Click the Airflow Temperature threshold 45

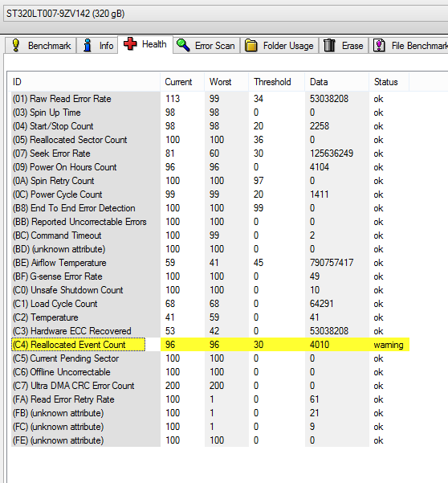click(259, 263)
